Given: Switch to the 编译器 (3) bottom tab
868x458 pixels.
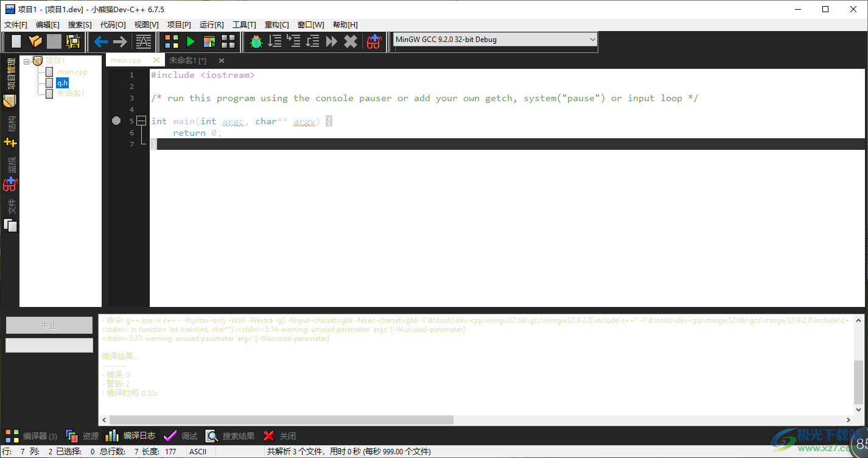Looking at the screenshot, I should coord(31,436).
